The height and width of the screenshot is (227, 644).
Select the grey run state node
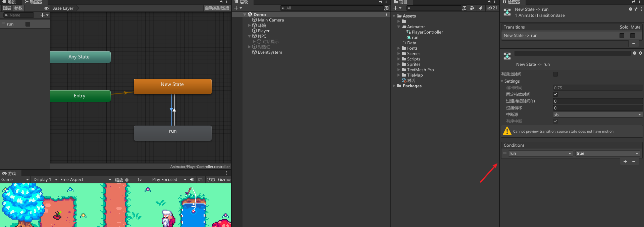click(x=172, y=133)
